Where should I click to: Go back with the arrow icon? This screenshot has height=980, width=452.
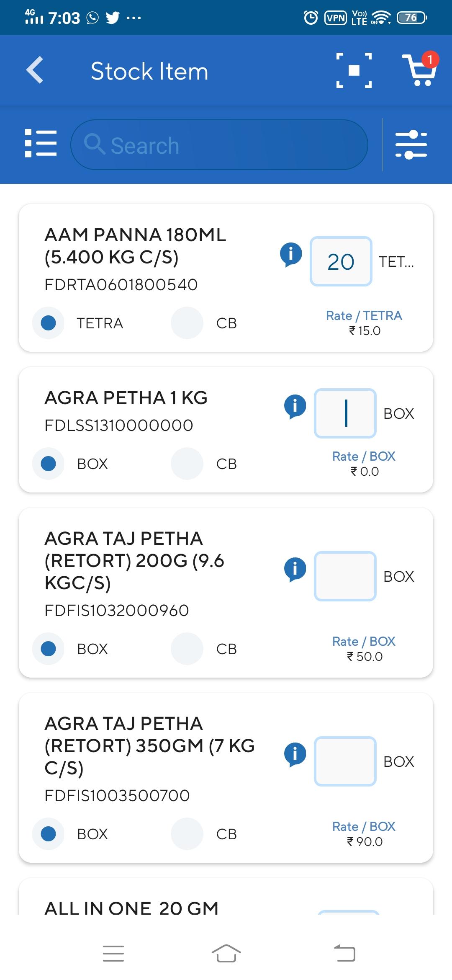click(35, 70)
